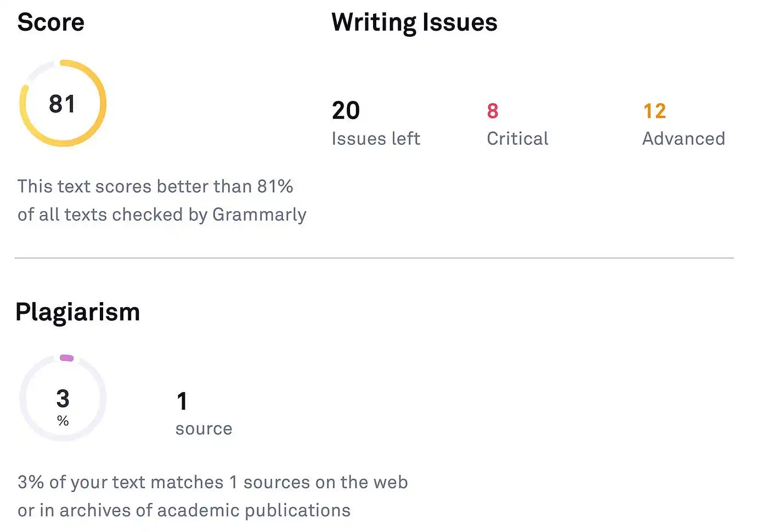Click the pink plagiarism progress marker
This screenshot has width=768, height=532.
pos(66,358)
